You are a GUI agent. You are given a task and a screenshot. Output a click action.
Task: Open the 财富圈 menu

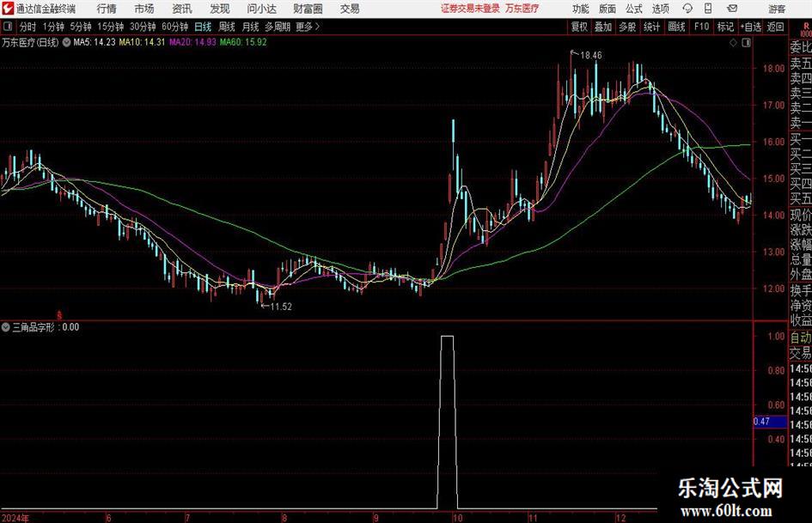308,9
